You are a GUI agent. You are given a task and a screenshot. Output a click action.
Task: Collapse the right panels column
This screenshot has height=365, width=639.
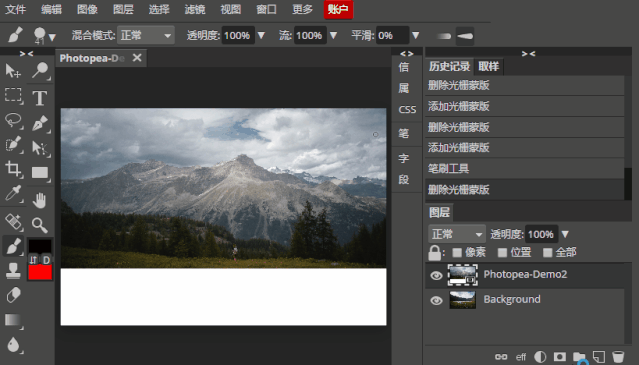click(528, 53)
